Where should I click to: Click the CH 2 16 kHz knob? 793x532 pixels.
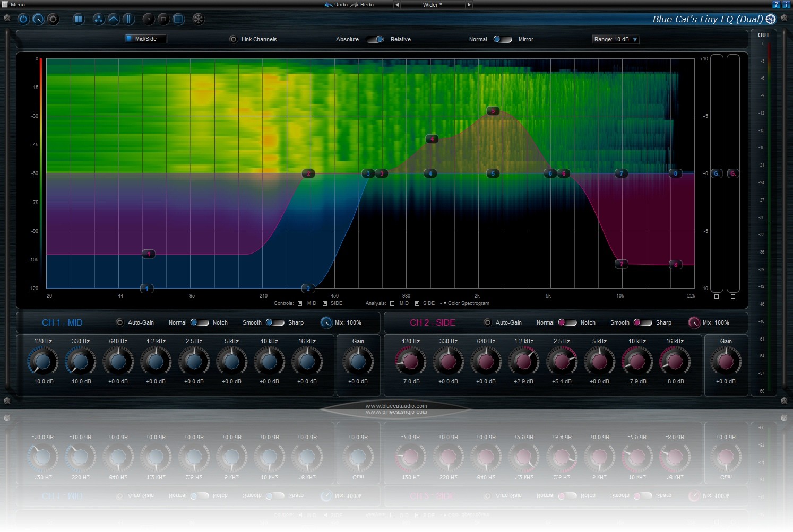(675, 362)
